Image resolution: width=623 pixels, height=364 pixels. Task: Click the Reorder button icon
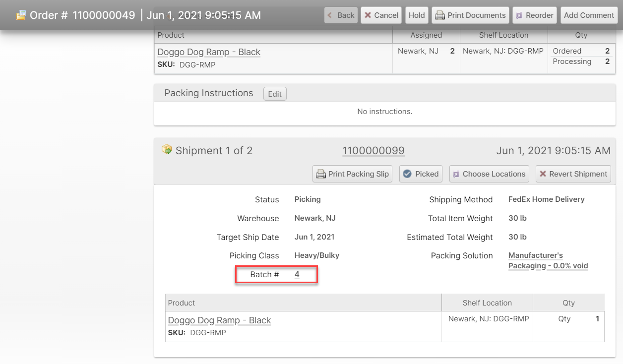519,15
